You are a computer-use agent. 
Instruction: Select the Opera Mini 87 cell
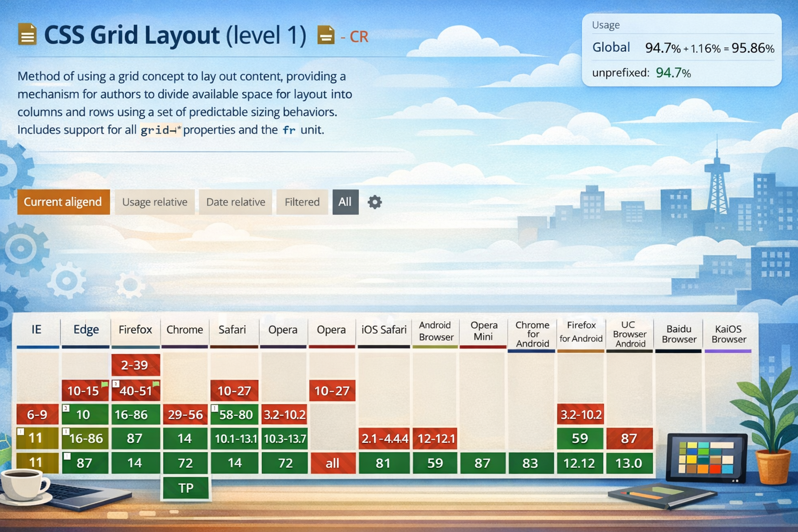click(x=483, y=463)
